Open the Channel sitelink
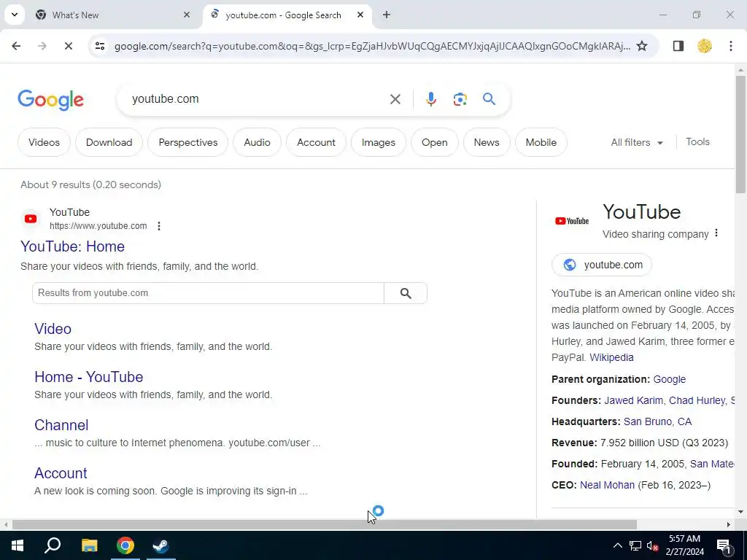 point(61,425)
